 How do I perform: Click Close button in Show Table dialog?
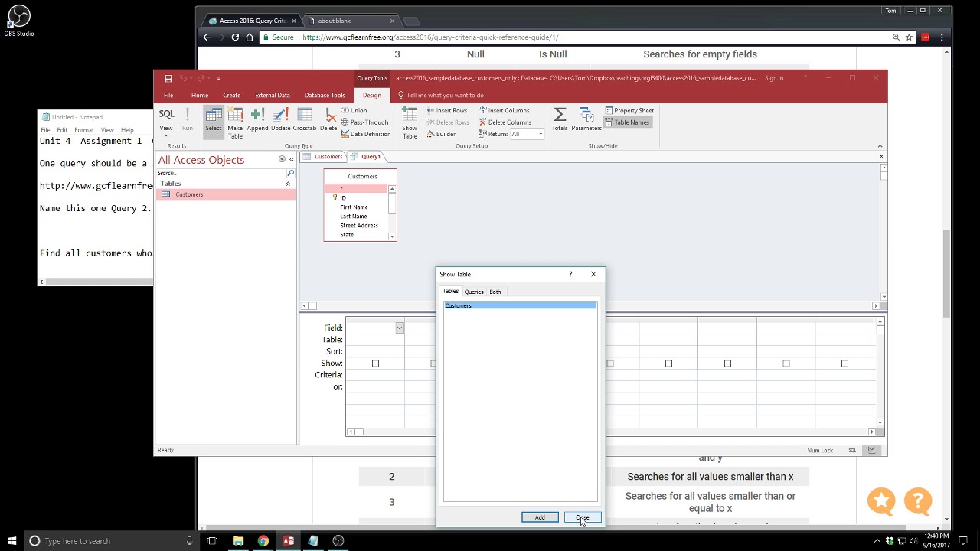pos(583,518)
